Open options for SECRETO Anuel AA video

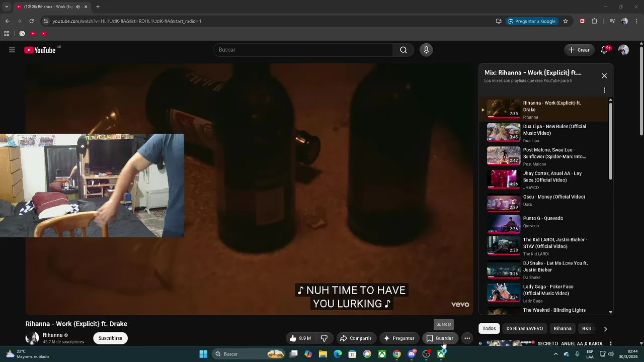click(x=610, y=344)
